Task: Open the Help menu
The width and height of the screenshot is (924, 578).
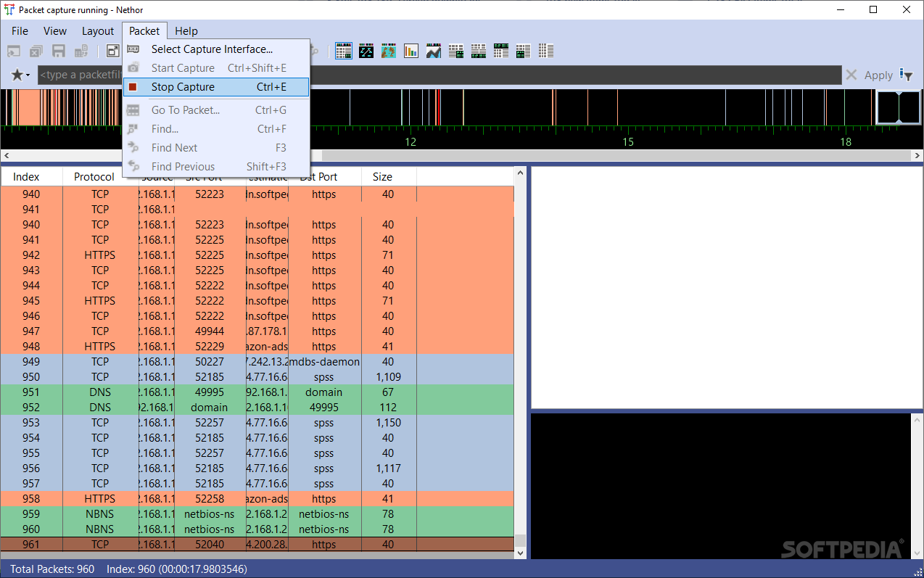Action: click(x=186, y=30)
